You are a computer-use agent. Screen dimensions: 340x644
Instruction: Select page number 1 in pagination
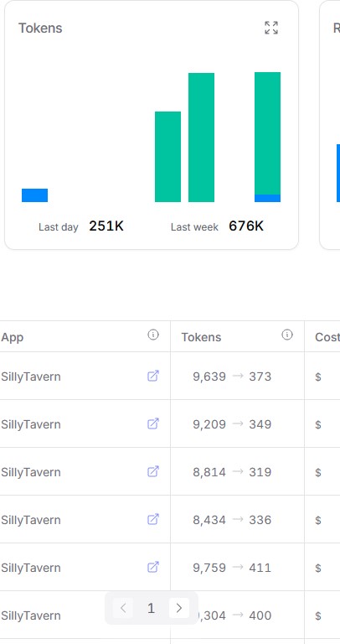151,608
